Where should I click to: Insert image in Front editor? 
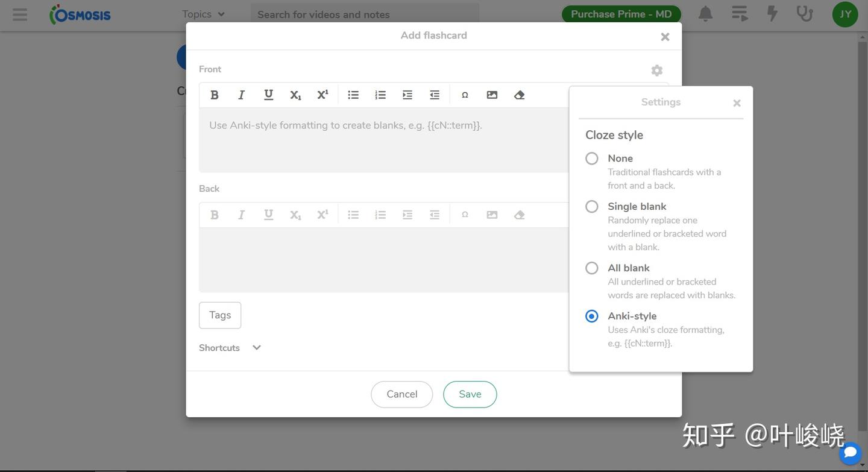click(x=492, y=95)
